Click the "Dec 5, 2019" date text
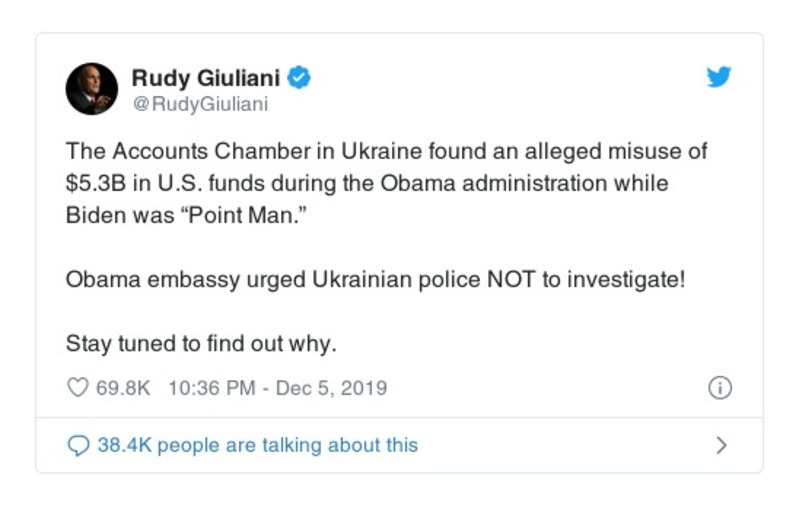Viewport: 799px width, 513px height. [332, 388]
